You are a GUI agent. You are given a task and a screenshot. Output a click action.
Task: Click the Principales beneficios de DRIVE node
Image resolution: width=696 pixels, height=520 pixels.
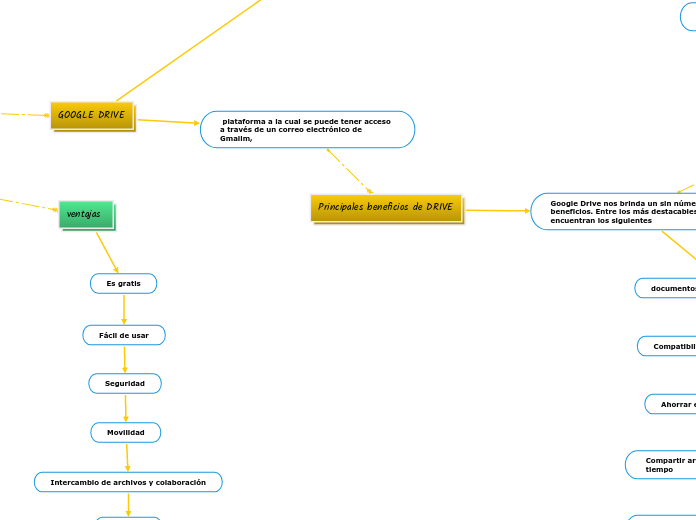coord(386,208)
